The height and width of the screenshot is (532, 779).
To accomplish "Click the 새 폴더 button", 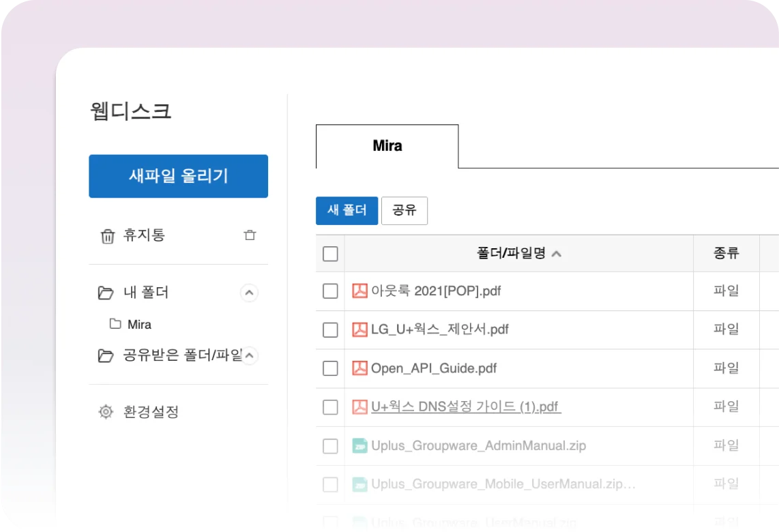I will click(x=347, y=211).
